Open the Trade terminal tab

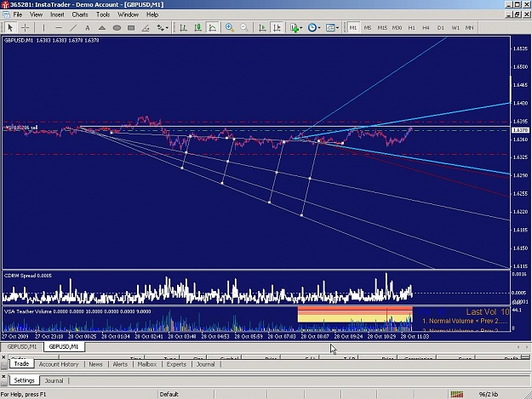[x=21, y=364]
